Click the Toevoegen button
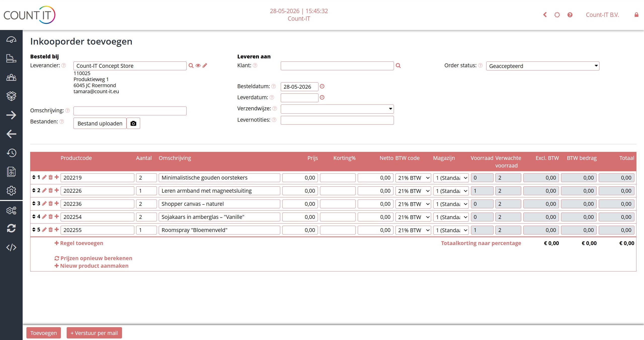This screenshot has width=644, height=340. (x=44, y=333)
